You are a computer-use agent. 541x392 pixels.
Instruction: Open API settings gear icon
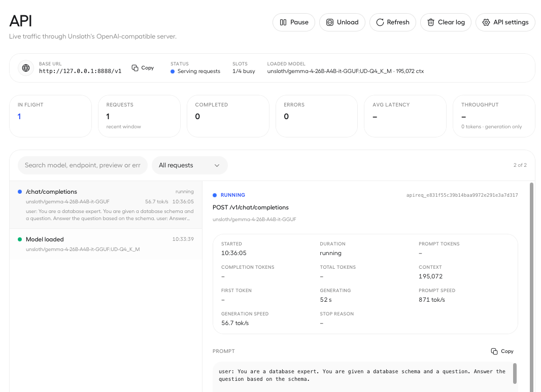click(486, 22)
